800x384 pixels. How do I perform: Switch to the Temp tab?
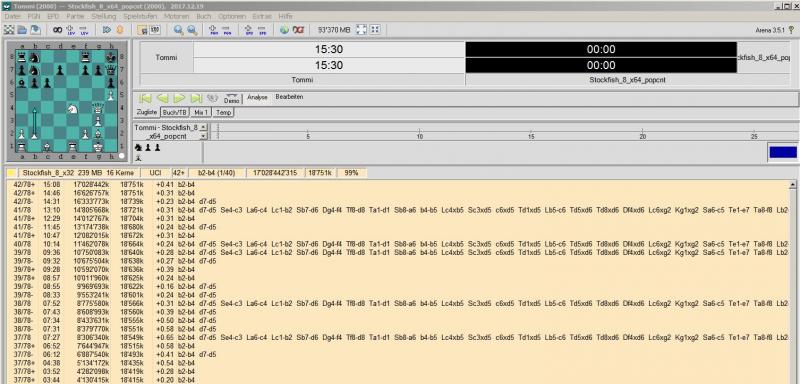tap(223, 112)
